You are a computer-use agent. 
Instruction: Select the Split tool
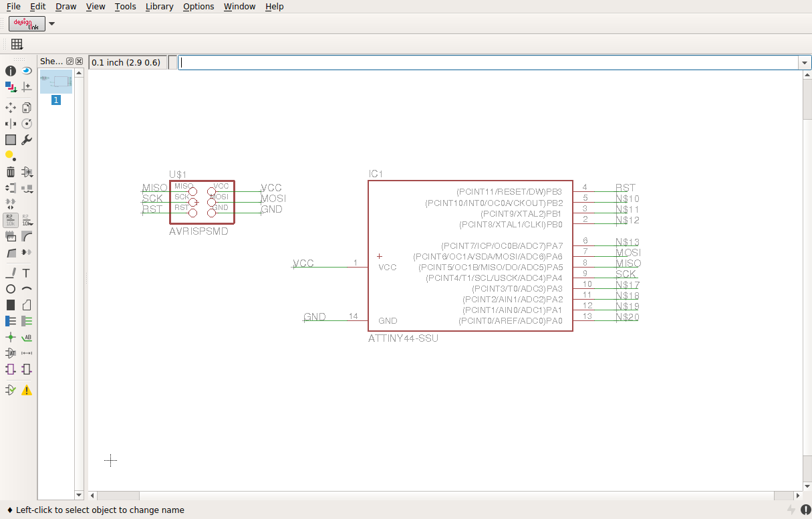click(x=11, y=252)
